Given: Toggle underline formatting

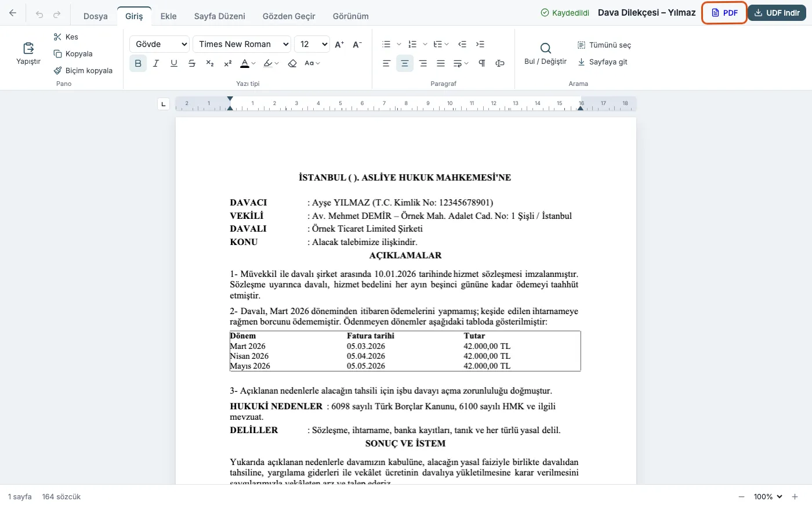Looking at the screenshot, I should (x=174, y=63).
